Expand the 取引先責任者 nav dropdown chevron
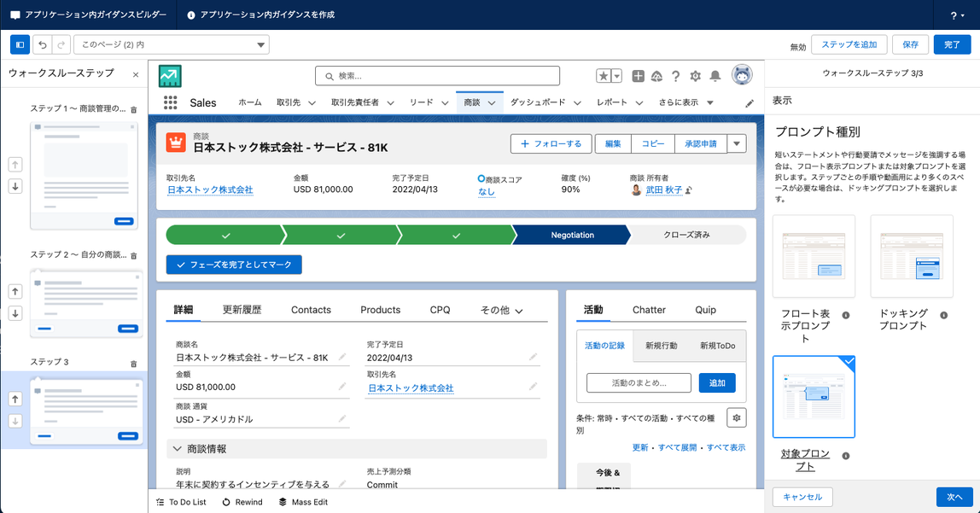The height and width of the screenshot is (513, 980). [x=390, y=103]
